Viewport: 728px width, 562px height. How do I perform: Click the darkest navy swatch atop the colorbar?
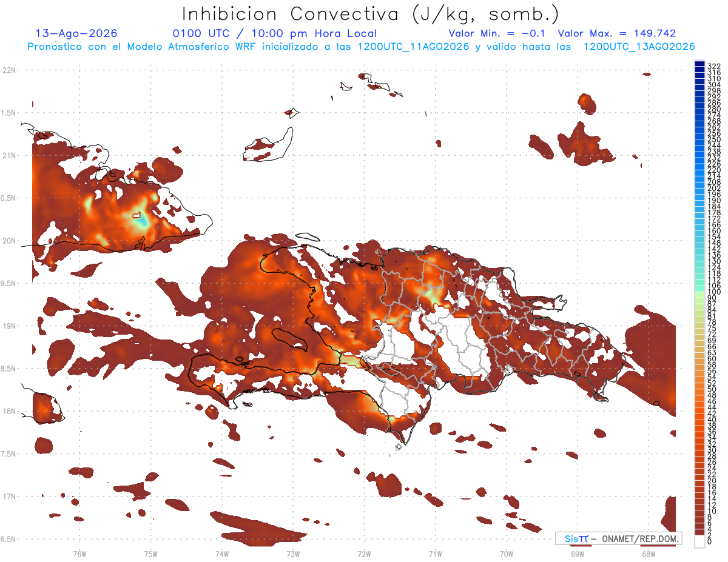699,64
